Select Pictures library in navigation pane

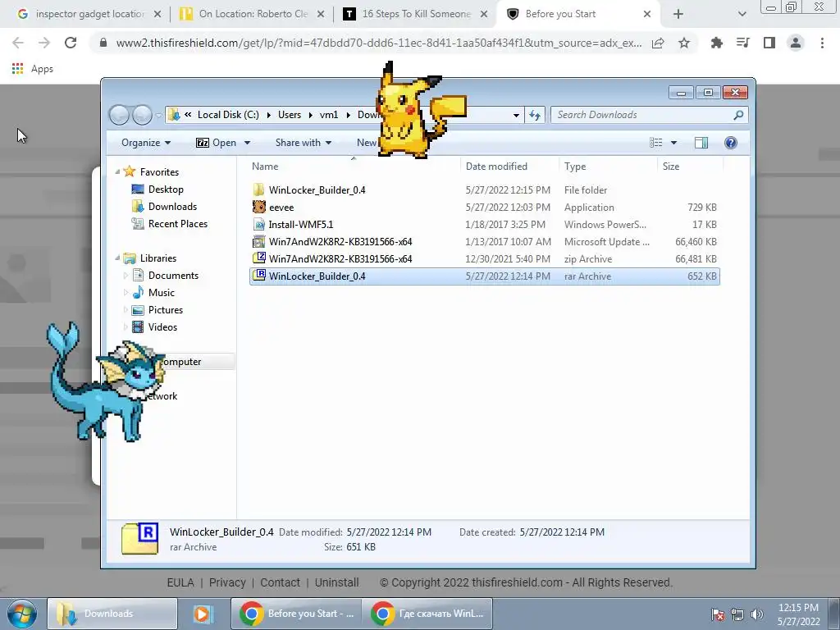coord(166,309)
